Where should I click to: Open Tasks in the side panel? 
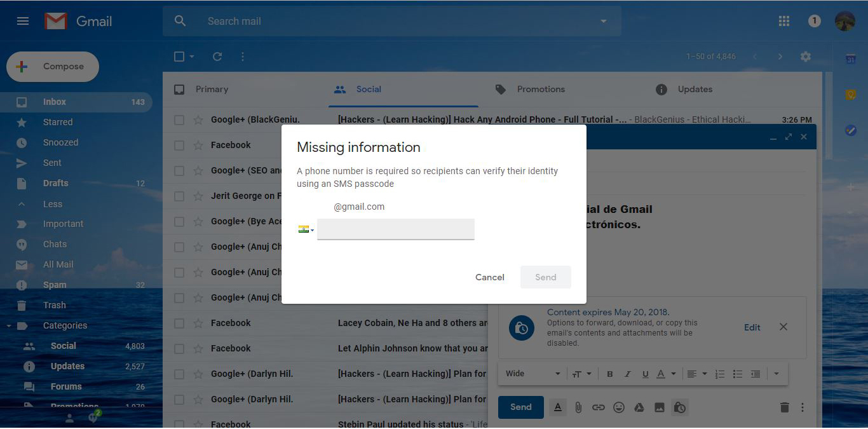(850, 130)
